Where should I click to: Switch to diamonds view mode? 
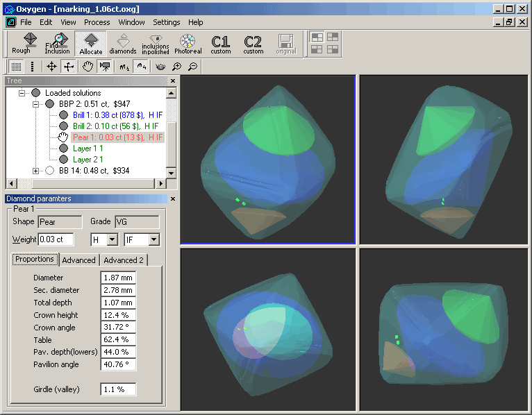[123, 43]
